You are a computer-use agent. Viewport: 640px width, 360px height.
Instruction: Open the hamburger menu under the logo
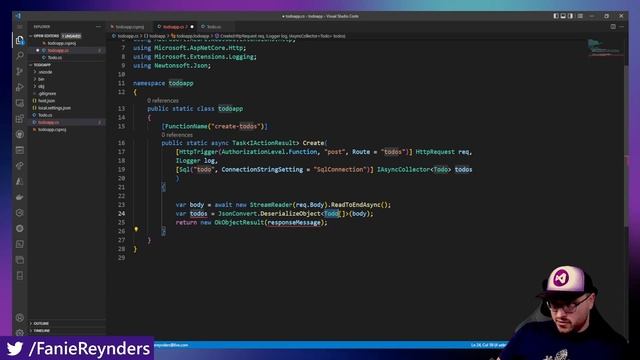tap(20, 27)
